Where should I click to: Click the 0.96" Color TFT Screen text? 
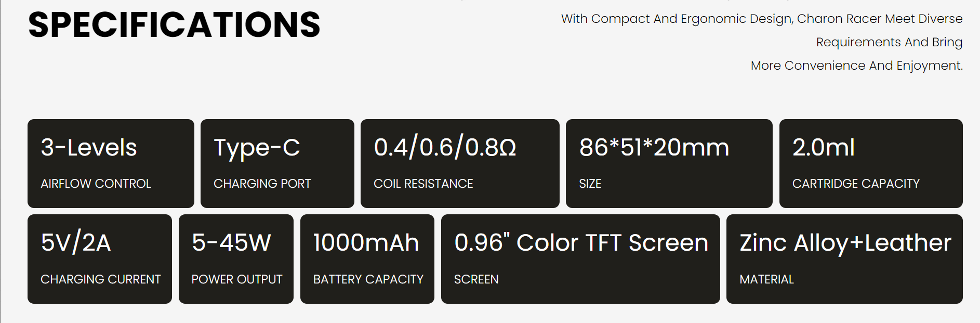pyautogui.click(x=581, y=243)
